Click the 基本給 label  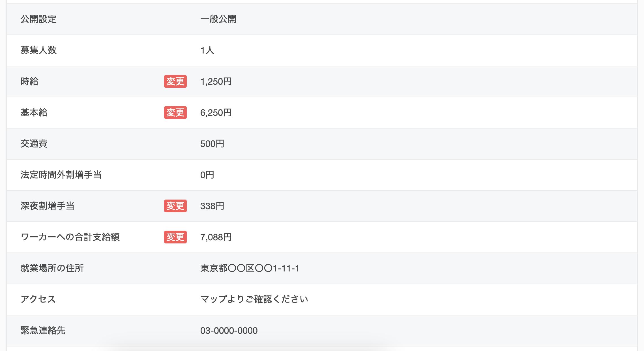34,113
